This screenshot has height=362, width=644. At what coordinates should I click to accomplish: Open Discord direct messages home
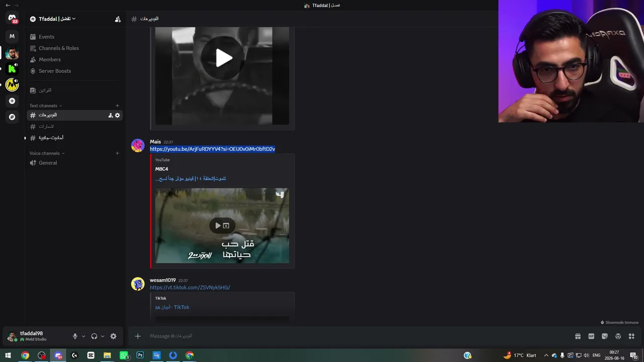tap(12, 19)
